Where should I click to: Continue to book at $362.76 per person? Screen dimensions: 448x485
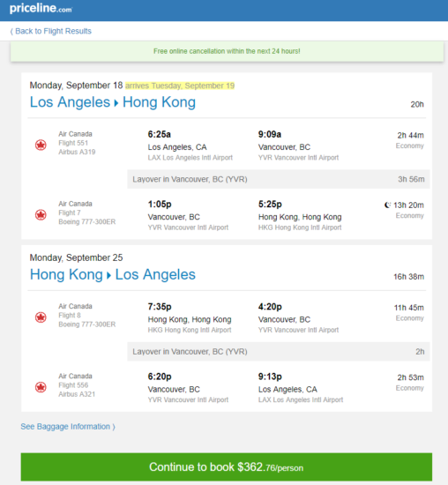[x=227, y=466]
